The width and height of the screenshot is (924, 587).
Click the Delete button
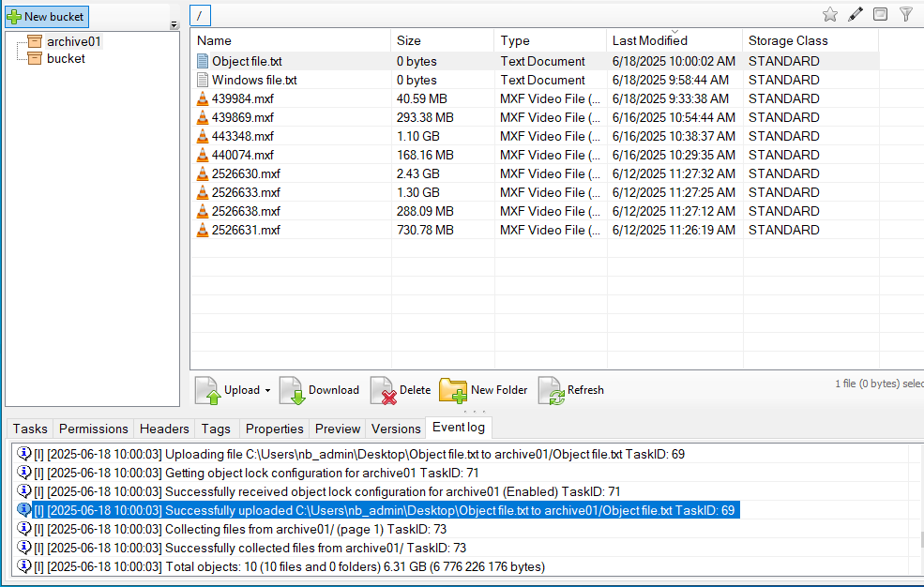pyautogui.click(x=401, y=390)
